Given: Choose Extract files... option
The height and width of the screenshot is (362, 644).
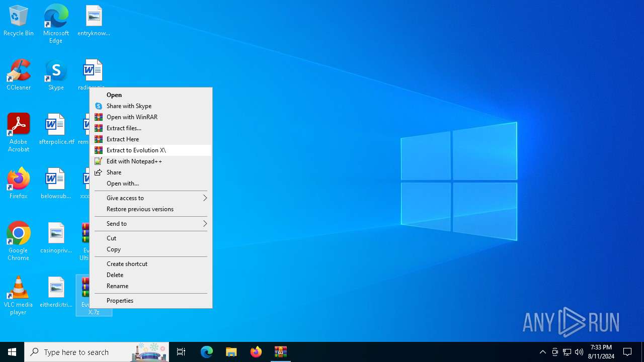Looking at the screenshot, I should click(151, 128).
